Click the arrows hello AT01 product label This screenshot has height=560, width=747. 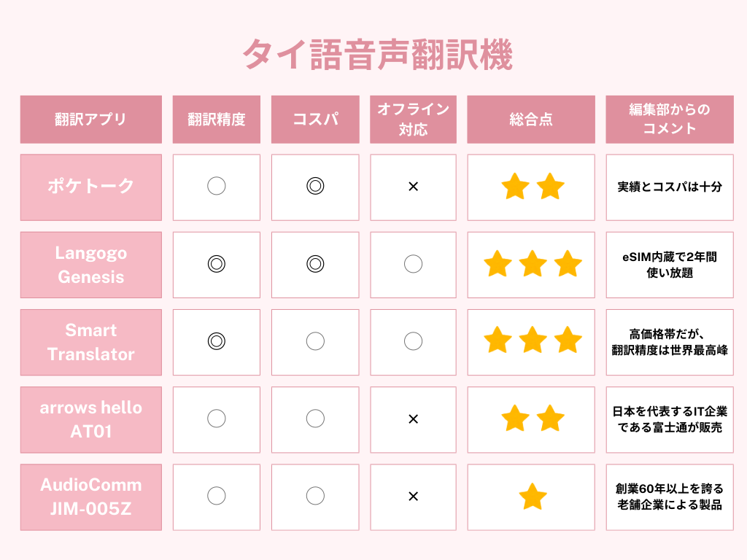click(x=91, y=419)
